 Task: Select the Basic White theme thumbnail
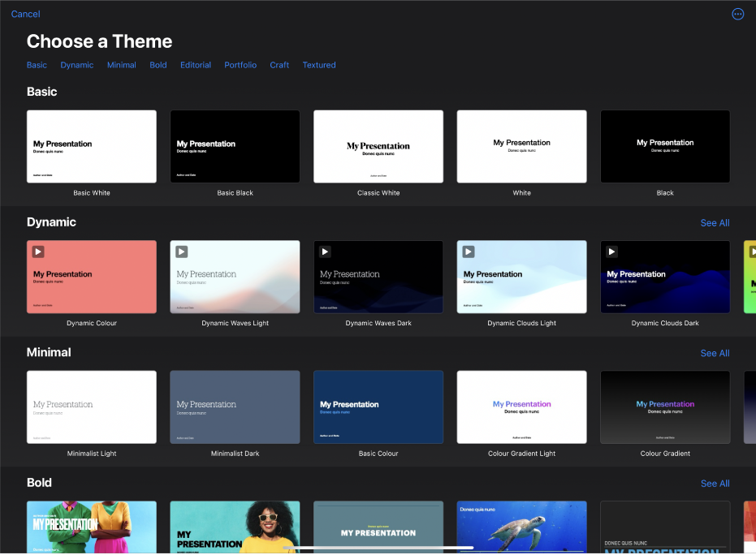tap(91, 146)
